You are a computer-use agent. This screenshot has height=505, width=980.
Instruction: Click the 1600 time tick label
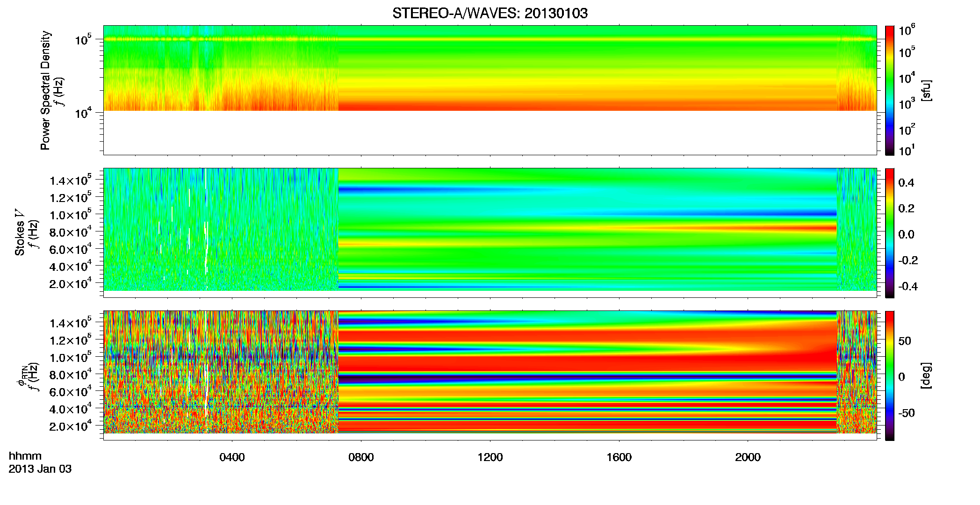tap(619, 457)
